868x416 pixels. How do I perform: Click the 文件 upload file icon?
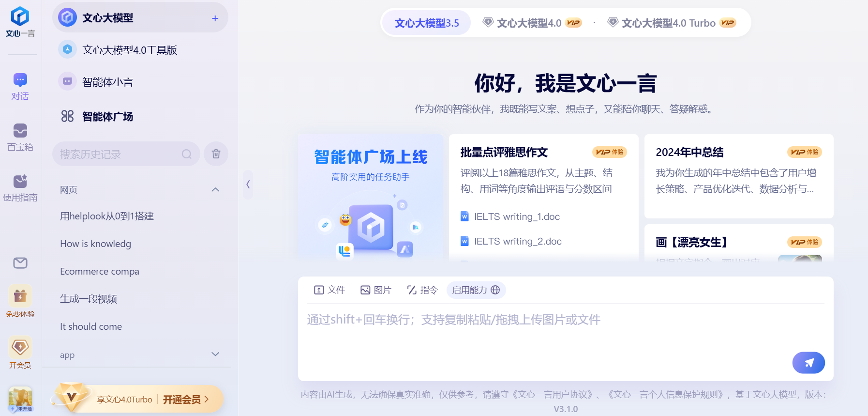(319, 290)
